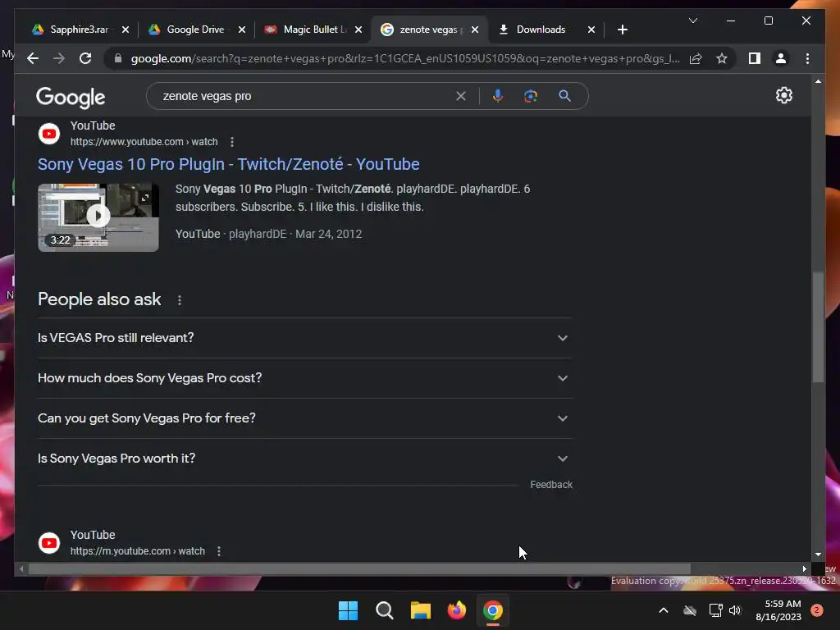Open Chrome side panel
Screen dimensions: 840x630
tap(755, 58)
